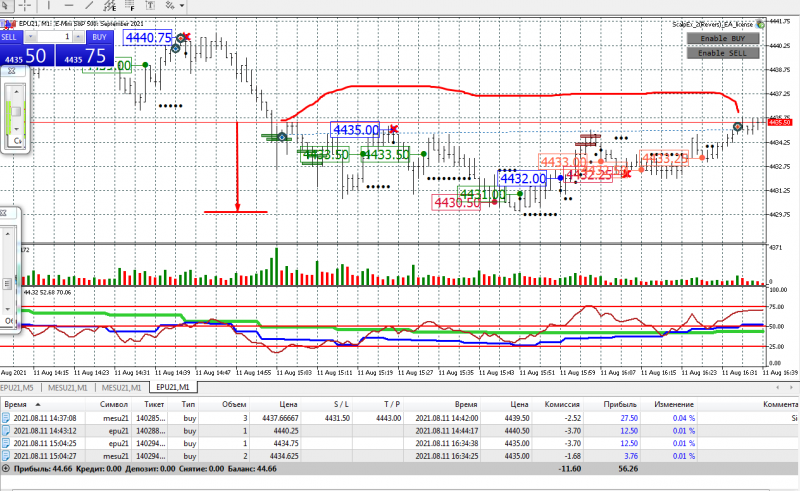The height and width of the screenshot is (491, 800).
Task: Click the BUY 4435.75 button
Action: tap(85, 55)
